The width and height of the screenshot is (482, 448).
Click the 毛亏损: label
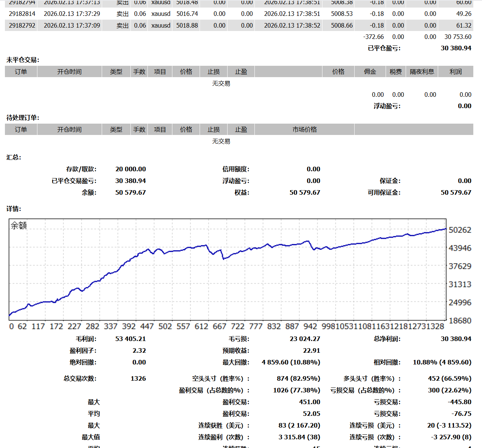[239, 339]
